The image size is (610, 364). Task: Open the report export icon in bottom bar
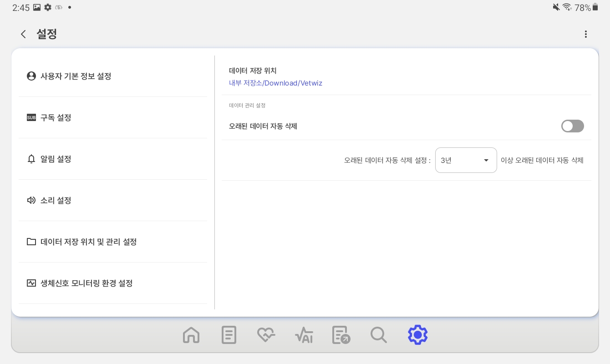tap(341, 335)
